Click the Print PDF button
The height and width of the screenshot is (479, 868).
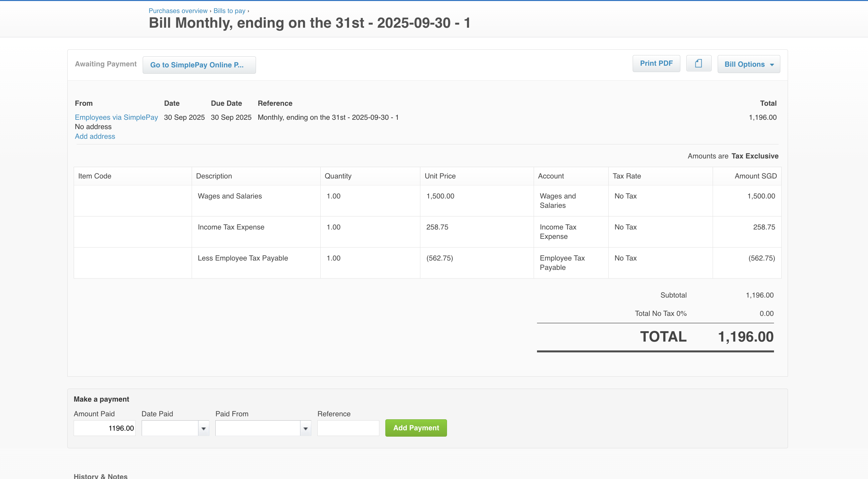(x=656, y=63)
